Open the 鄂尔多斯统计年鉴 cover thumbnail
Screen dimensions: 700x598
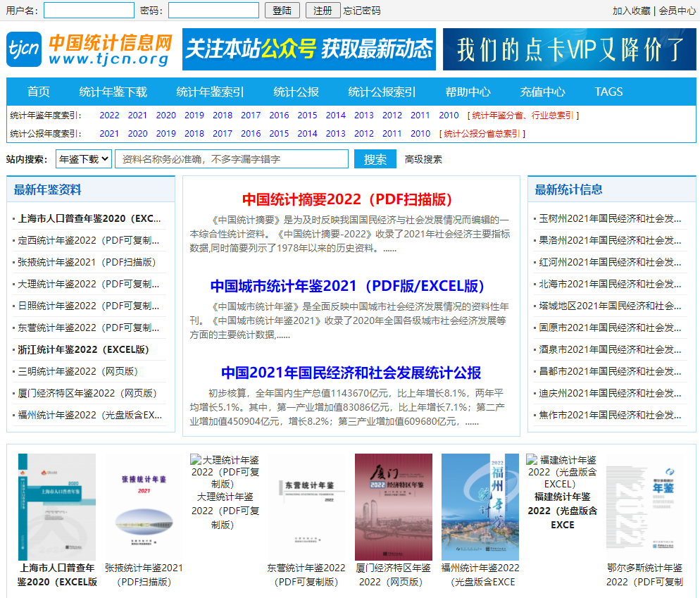coord(644,506)
